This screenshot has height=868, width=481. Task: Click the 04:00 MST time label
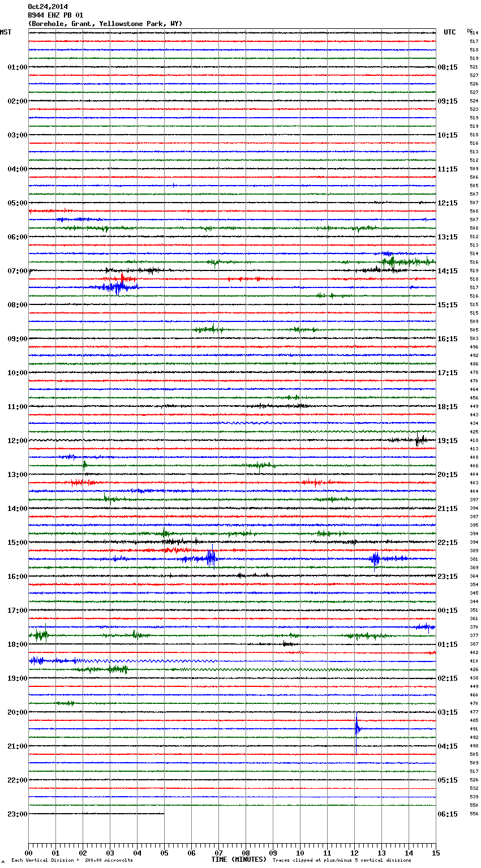tap(17, 169)
